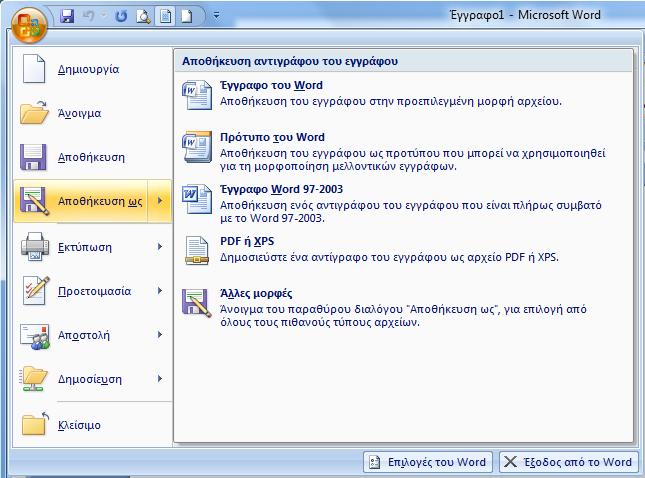The width and height of the screenshot is (645, 478).
Task: Choose Έγγραφο Word 97-2003 option title
Action: [281, 189]
